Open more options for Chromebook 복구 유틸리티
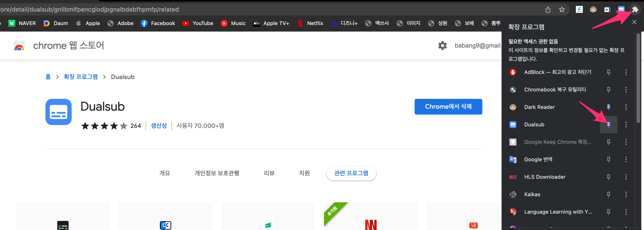Image resolution: width=644 pixels, height=230 pixels. pos(626,90)
